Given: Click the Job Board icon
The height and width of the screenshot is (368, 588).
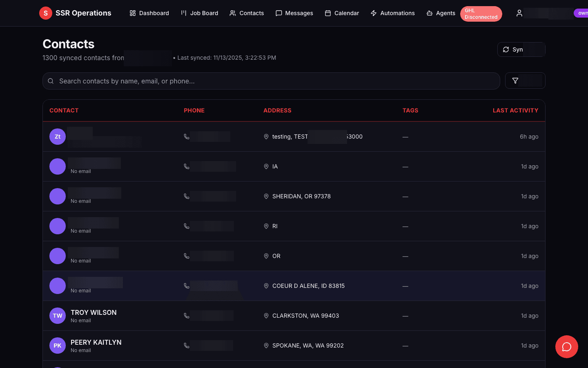Looking at the screenshot, I should (183, 13).
